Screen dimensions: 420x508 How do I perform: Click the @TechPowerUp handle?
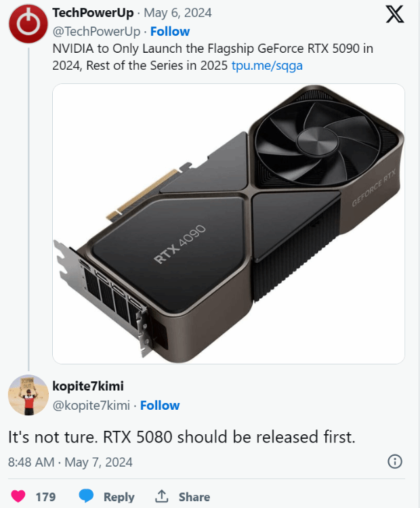[96, 32]
